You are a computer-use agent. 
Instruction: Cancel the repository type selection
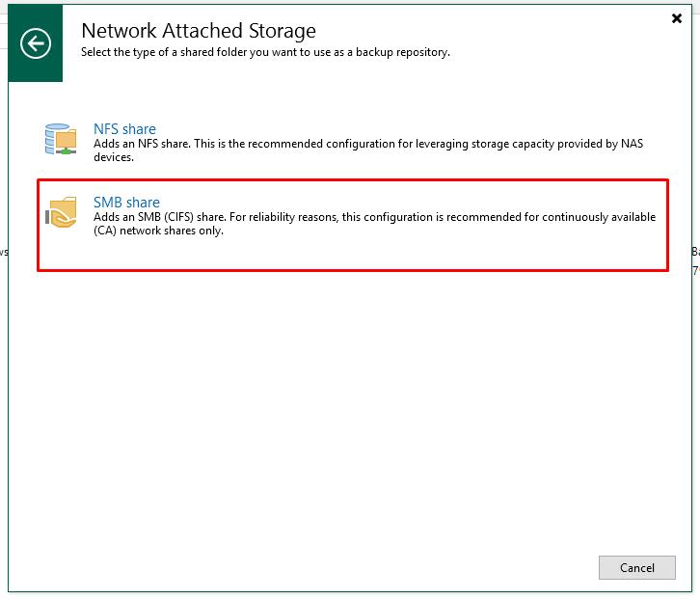tap(636, 567)
